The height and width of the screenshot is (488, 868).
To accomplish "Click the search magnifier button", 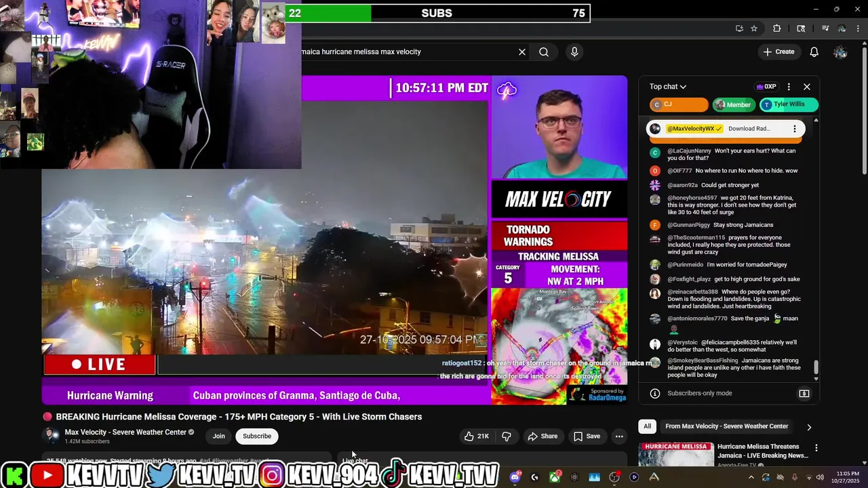I will 544,52.
